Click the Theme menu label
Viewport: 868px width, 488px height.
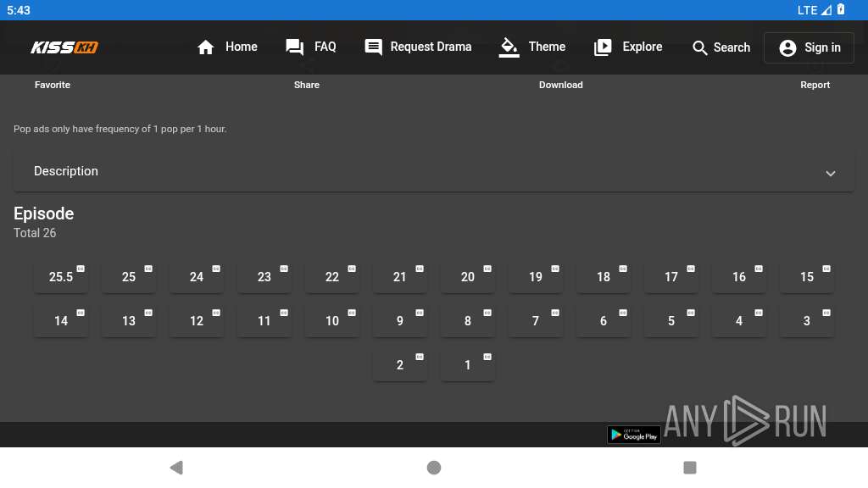547,47
